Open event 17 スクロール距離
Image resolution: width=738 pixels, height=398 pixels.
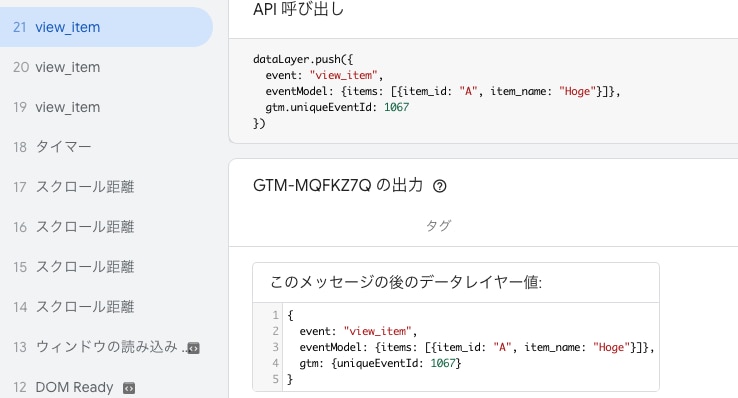(x=105, y=187)
